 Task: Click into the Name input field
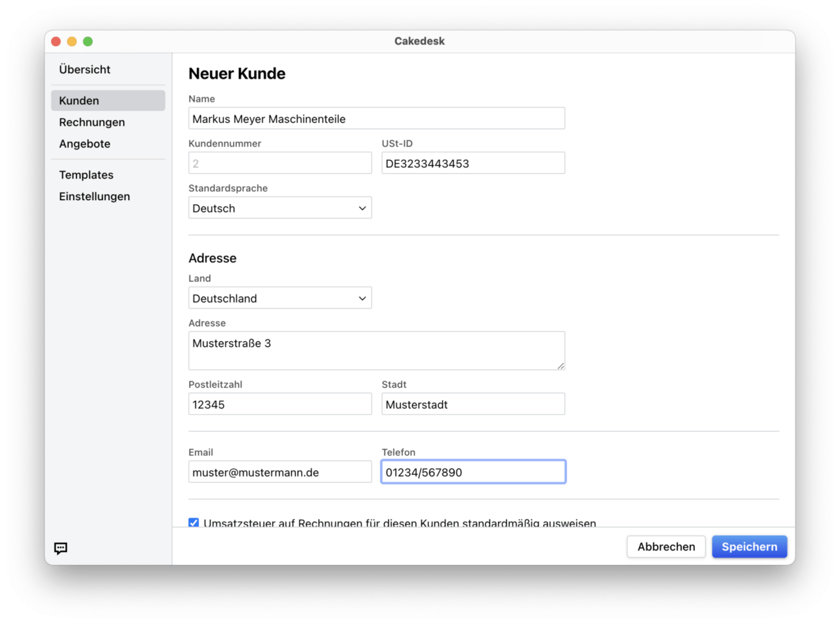click(376, 119)
